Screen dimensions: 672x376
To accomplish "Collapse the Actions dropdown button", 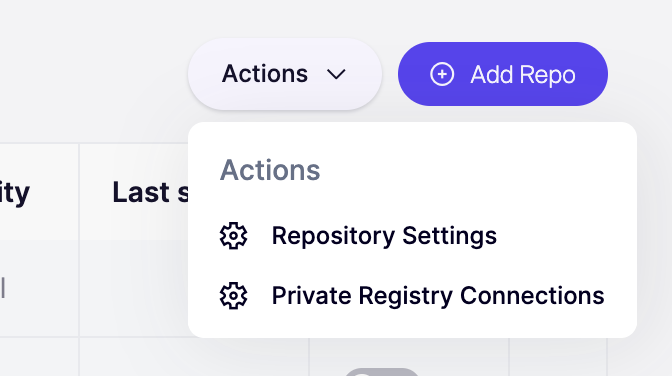I will tap(285, 74).
